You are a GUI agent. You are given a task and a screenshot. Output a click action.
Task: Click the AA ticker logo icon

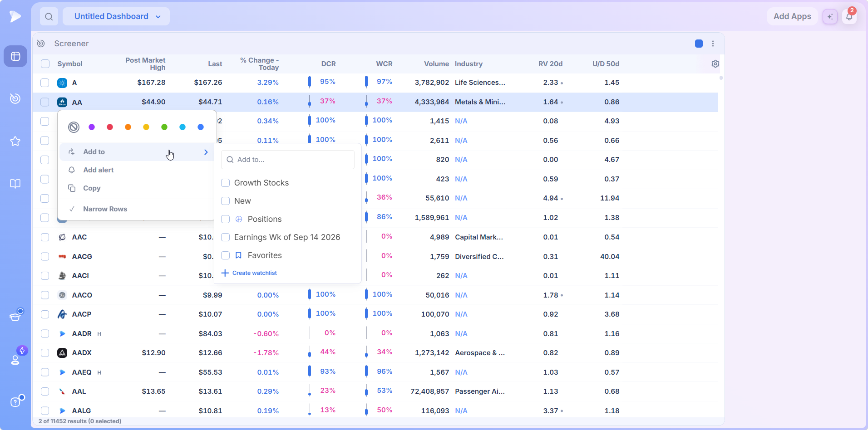click(62, 102)
